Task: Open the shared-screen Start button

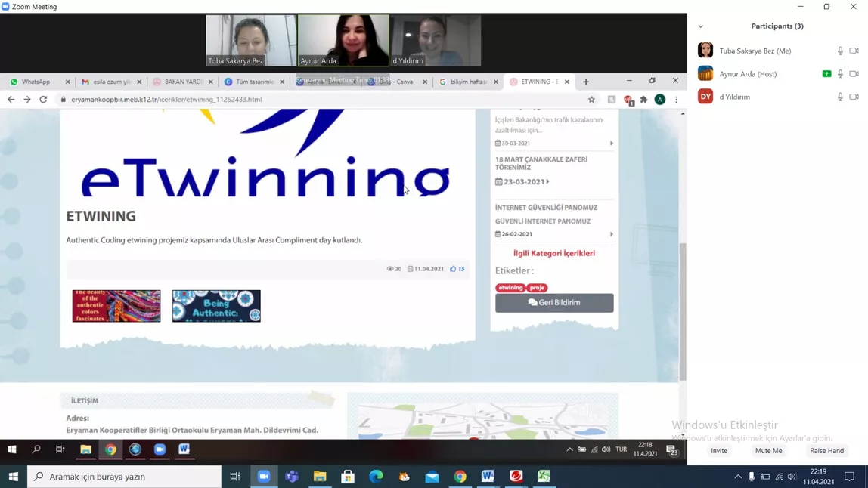Action: [11, 449]
